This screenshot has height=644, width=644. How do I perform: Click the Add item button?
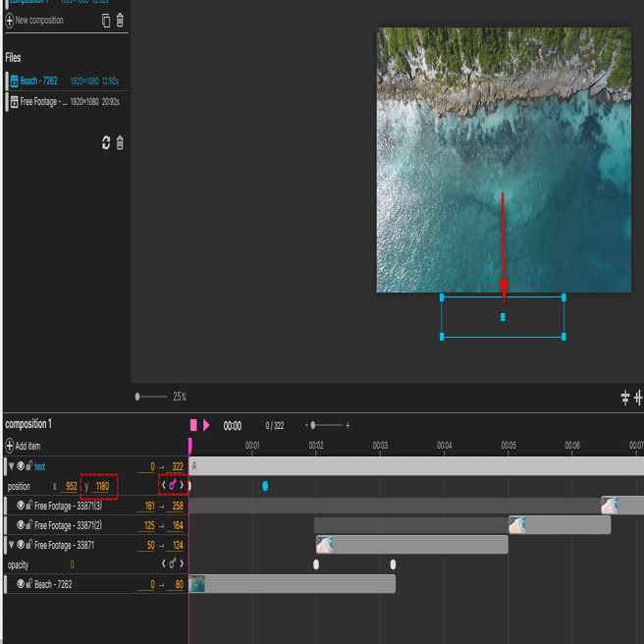24,446
